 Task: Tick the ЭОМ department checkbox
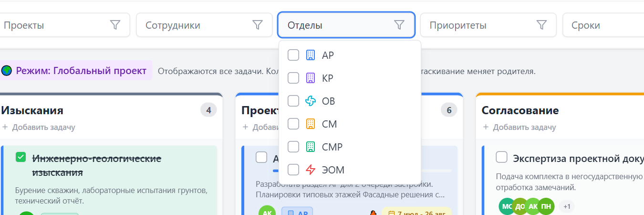pyautogui.click(x=293, y=170)
